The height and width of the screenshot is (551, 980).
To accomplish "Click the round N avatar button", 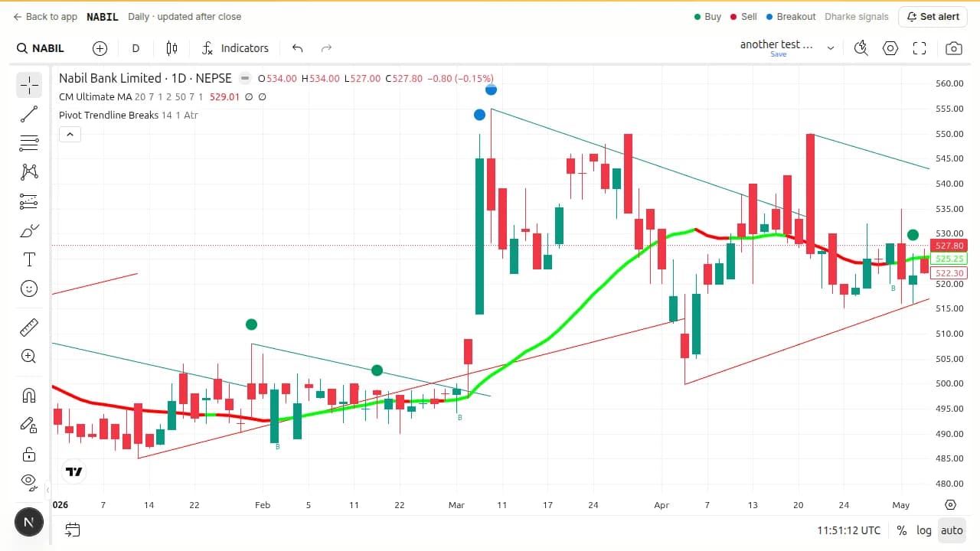I will [29, 523].
